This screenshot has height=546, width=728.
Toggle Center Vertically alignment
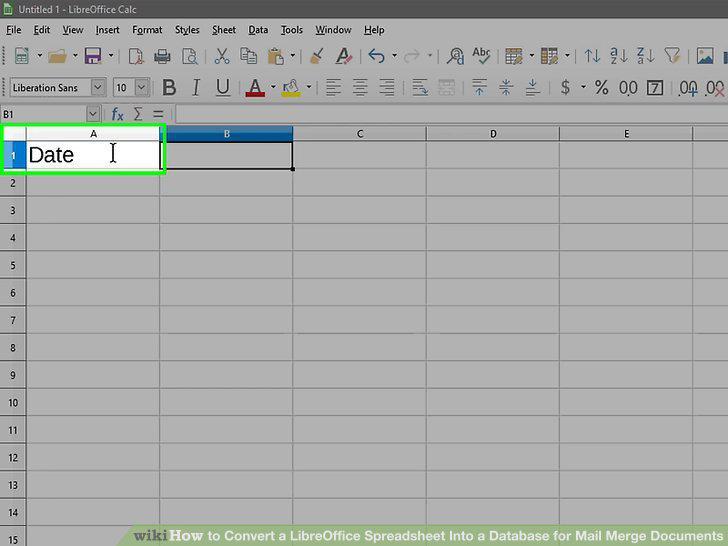point(506,88)
